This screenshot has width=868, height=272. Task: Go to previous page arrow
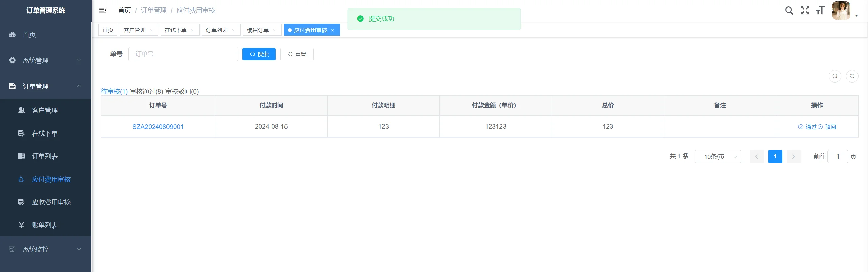(757, 157)
